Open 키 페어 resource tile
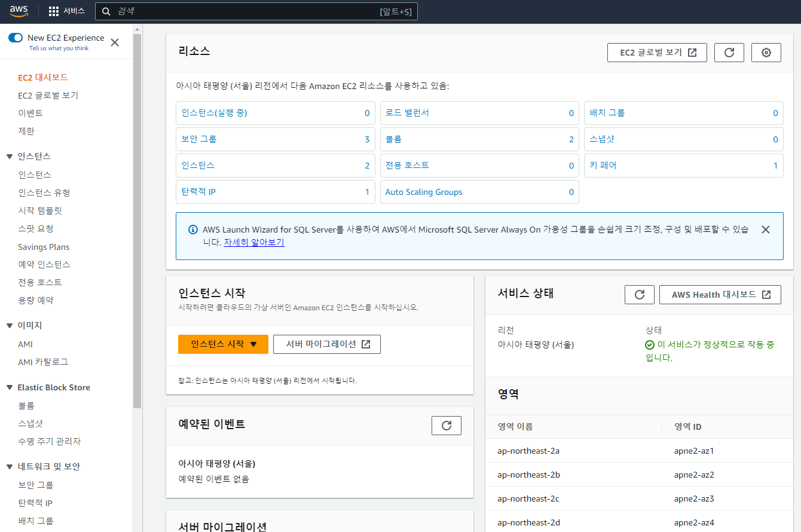Viewport: 801px width, 532px height. pyautogui.click(x=684, y=166)
